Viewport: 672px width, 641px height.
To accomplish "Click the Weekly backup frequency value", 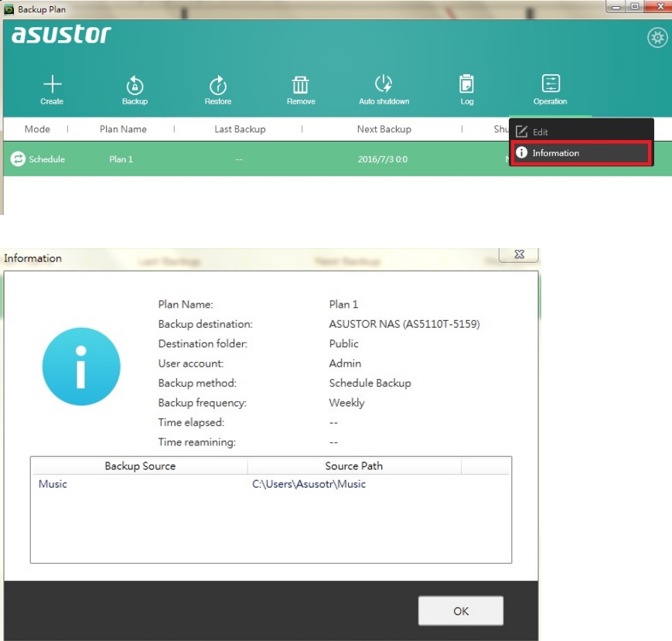I will [346, 403].
